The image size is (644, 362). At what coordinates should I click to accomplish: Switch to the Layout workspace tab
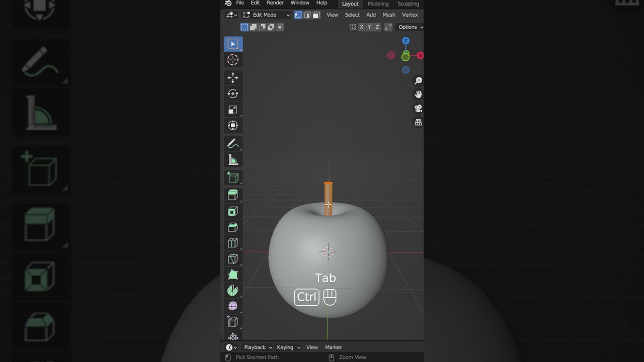[x=350, y=4]
